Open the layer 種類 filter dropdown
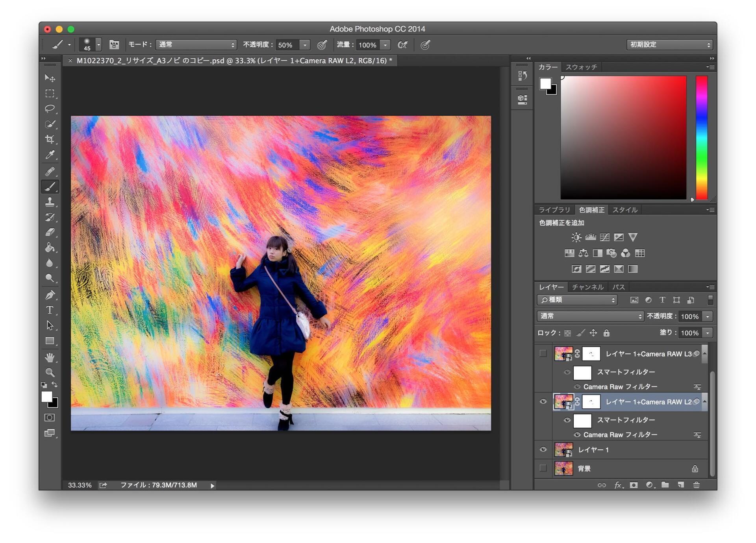The image size is (756, 543). click(577, 300)
